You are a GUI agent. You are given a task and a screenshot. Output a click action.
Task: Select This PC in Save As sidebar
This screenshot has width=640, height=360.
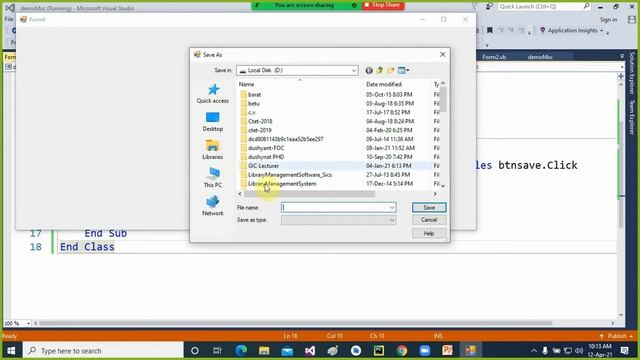pyautogui.click(x=213, y=178)
